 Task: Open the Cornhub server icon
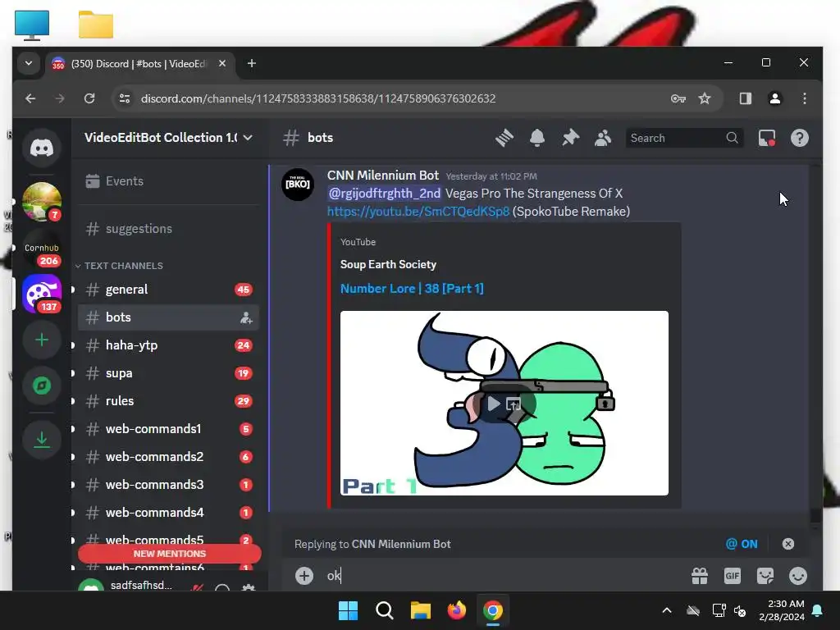42,249
